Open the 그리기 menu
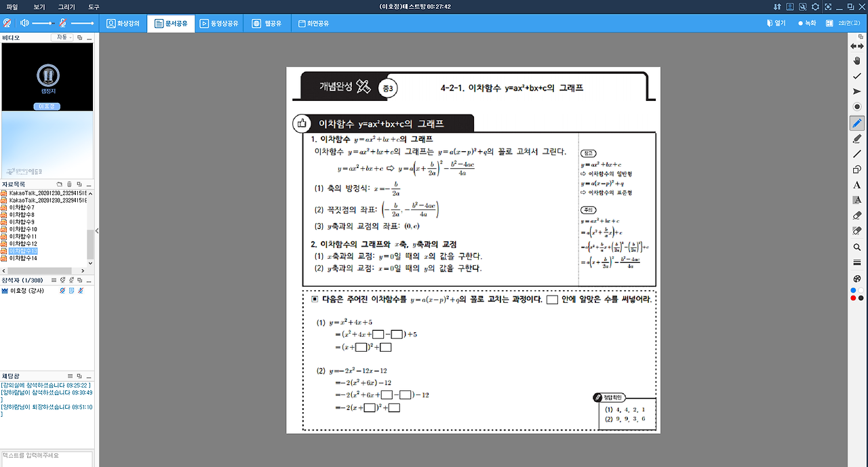This screenshot has width=868, height=467. tap(66, 7)
